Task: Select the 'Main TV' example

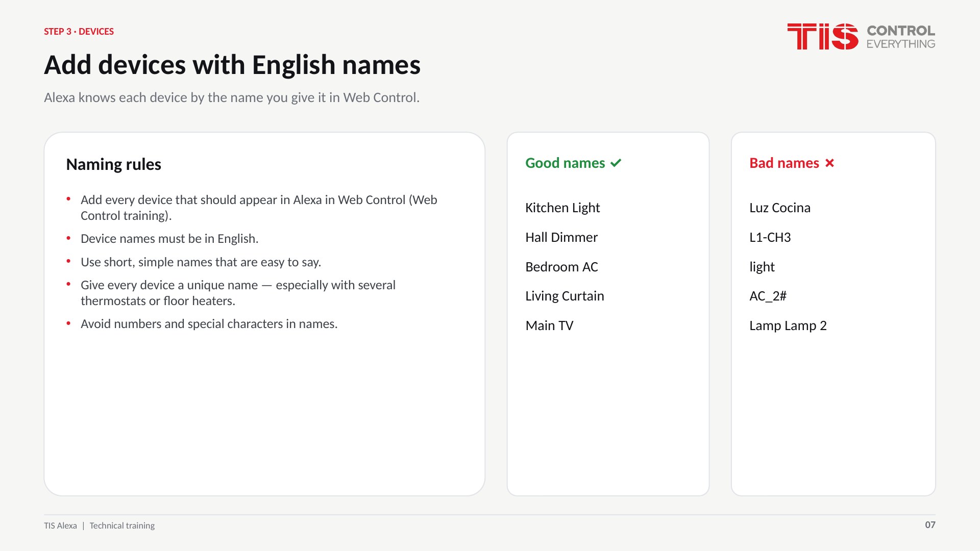Action: (549, 325)
